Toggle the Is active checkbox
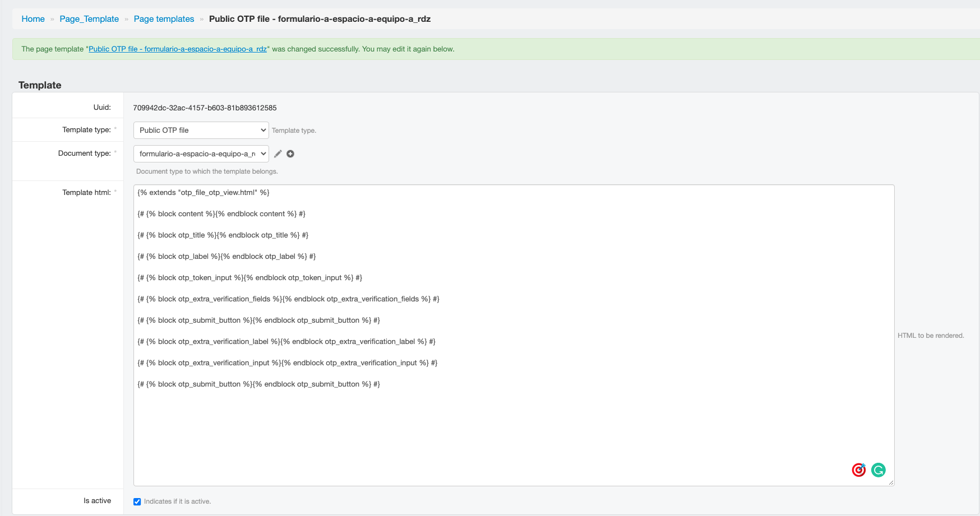 click(137, 501)
